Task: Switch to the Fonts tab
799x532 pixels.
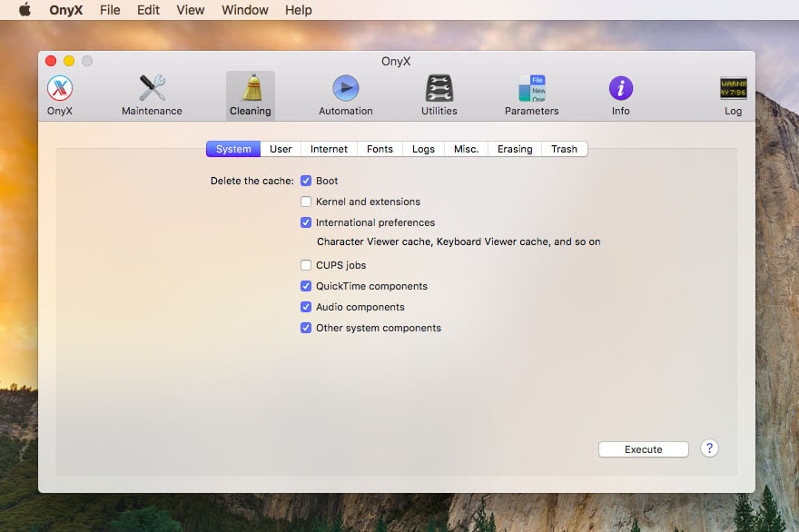Action: 380,149
